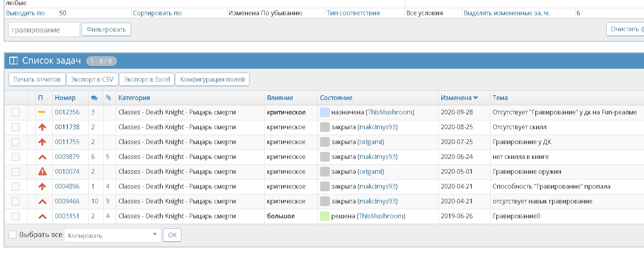Click the red chevron priority icon for issue 0003151
Image resolution: width=644 pixels, height=253 pixels.
42,216
